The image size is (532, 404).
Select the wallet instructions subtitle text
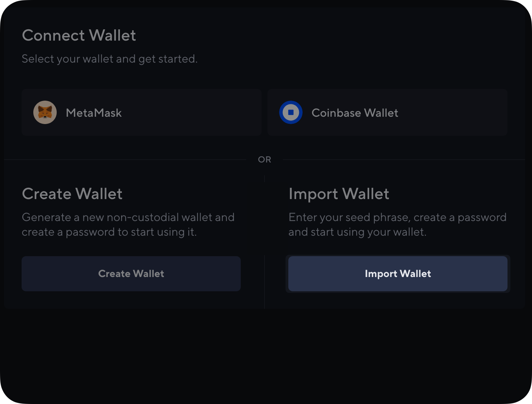110,59
